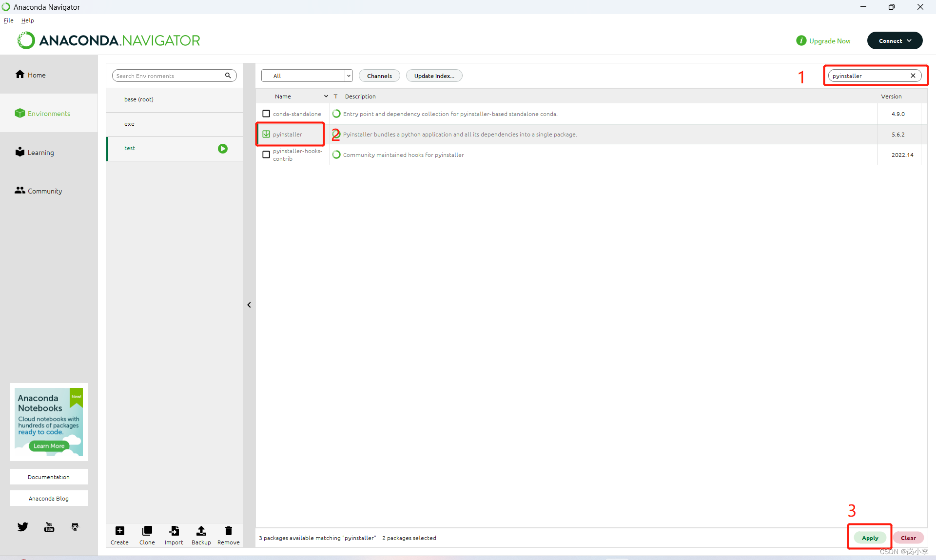Sort by Name column header arrow
The height and width of the screenshot is (560, 936).
coord(326,97)
